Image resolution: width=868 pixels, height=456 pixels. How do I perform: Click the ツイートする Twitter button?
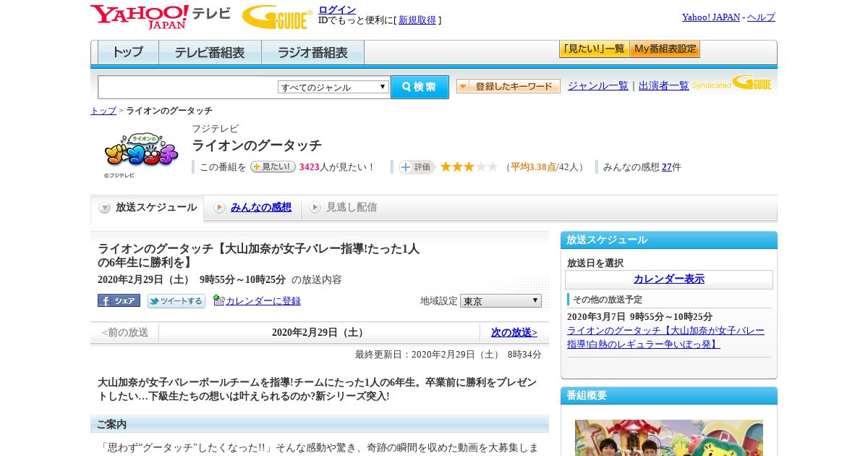(x=176, y=300)
